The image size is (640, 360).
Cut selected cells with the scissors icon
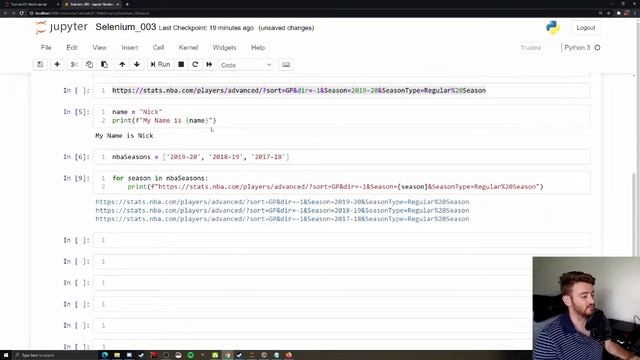click(x=74, y=64)
